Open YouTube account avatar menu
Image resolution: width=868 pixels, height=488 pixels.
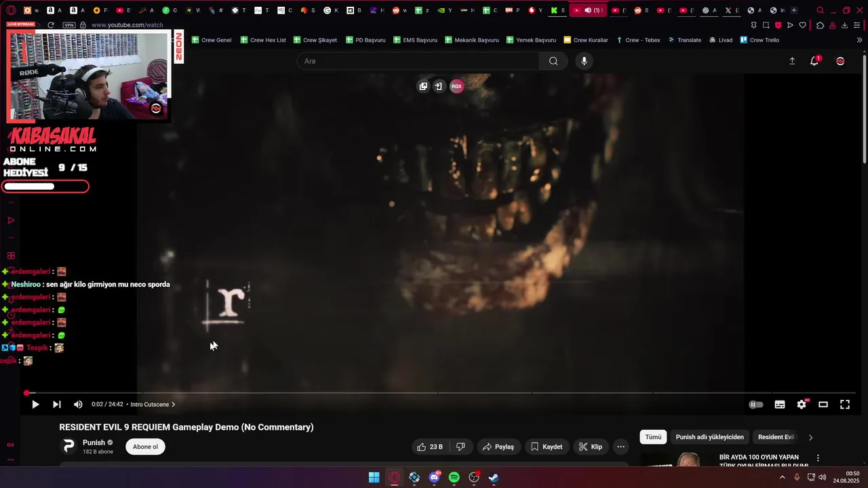pyautogui.click(x=840, y=61)
